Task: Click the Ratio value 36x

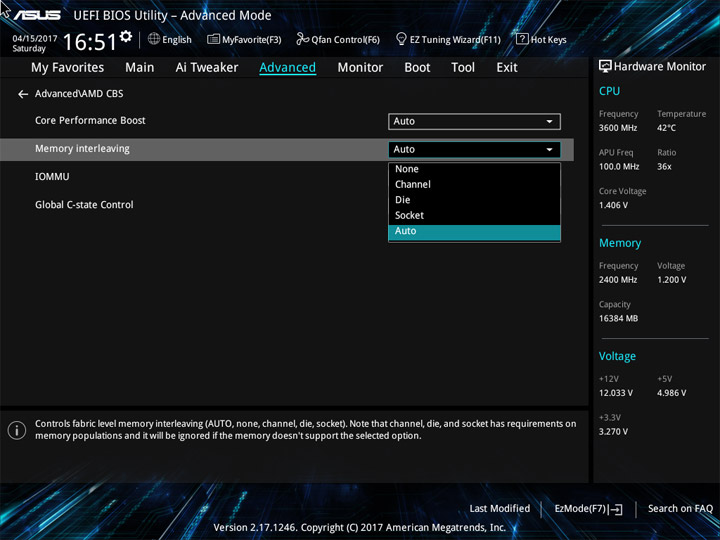Action: pyautogui.click(x=664, y=167)
